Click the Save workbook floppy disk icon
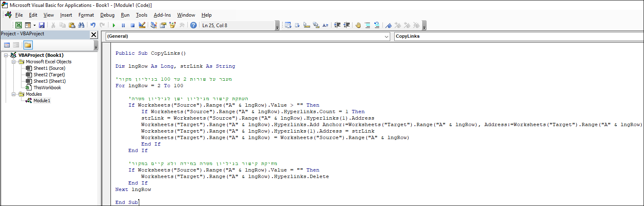 click(x=42, y=25)
